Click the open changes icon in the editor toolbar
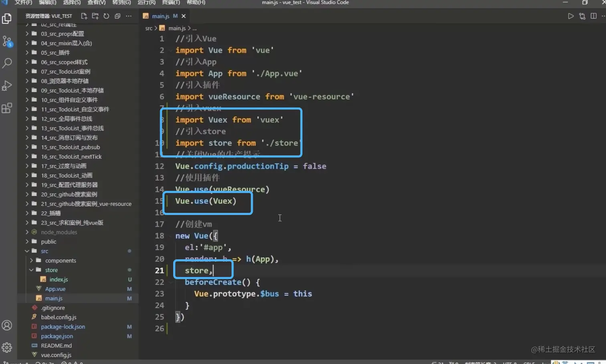Viewport: 606px width, 364px height. click(582, 16)
